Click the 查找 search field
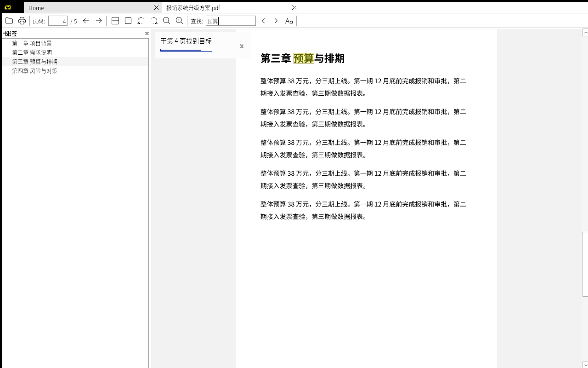Screen dimensions: 588x368 pyautogui.click(x=231, y=21)
